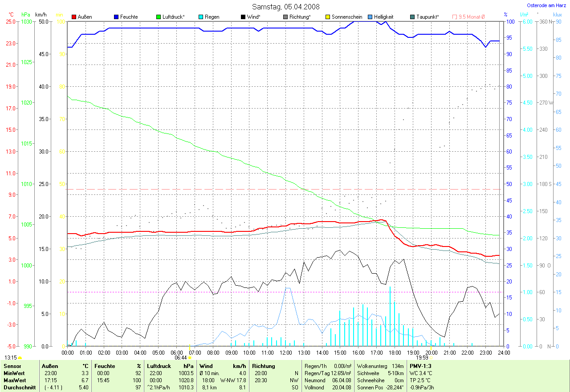Click the yellow Sonnenschein legend square
570x392 pixels.
328,17
